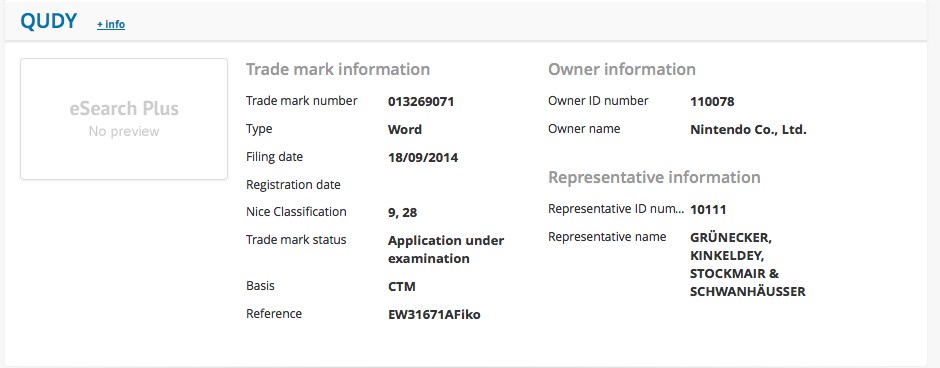Click the Owner information heading
Screen dimensions: 940x368
click(x=622, y=70)
